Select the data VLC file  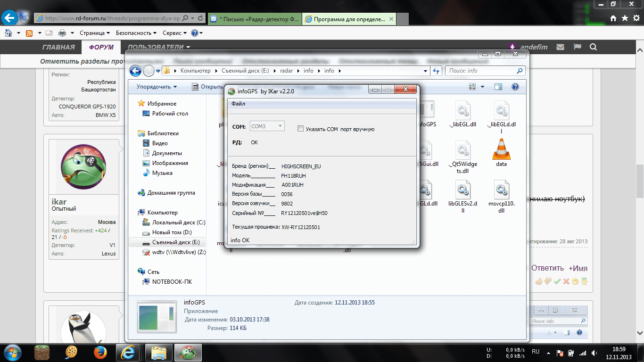[x=501, y=153]
